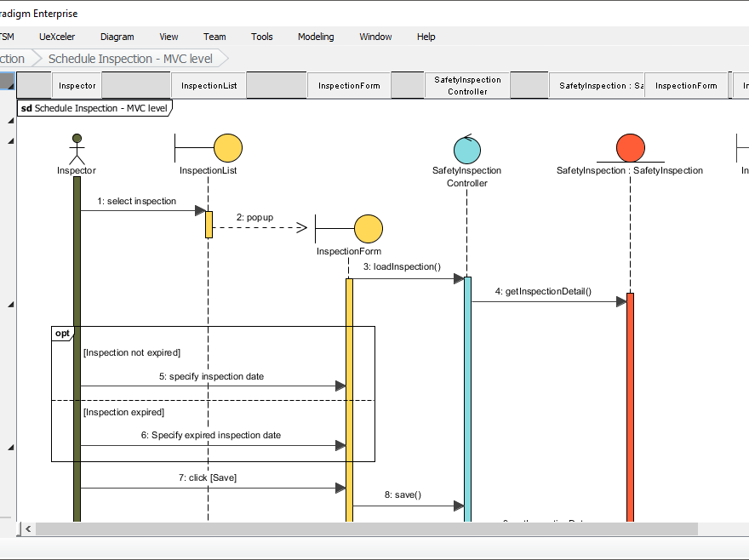
Task: Switch to the 'sd Schedule Inspection - MVC level' tab
Action: point(94,108)
